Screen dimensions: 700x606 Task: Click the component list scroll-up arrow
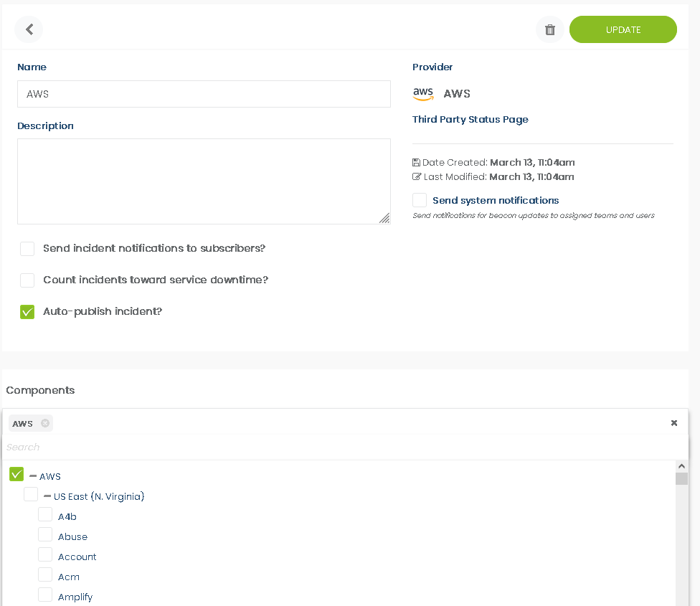click(681, 466)
